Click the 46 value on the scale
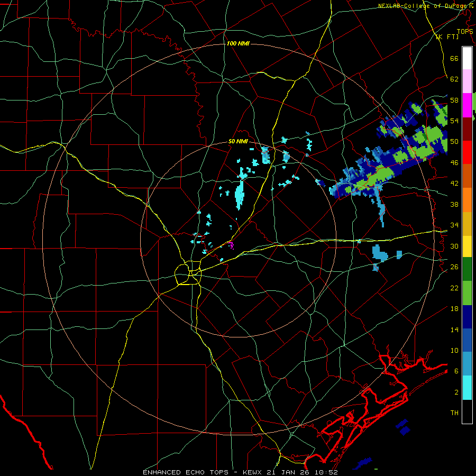 [x=454, y=163]
